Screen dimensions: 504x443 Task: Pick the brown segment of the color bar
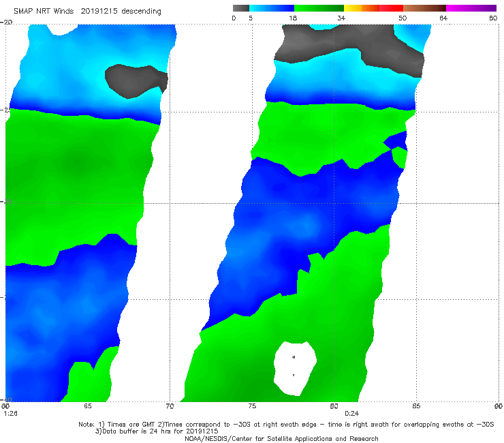click(424, 8)
